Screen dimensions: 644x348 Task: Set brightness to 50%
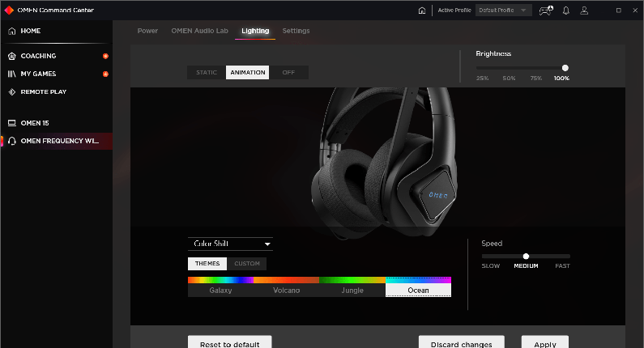pyautogui.click(x=509, y=78)
